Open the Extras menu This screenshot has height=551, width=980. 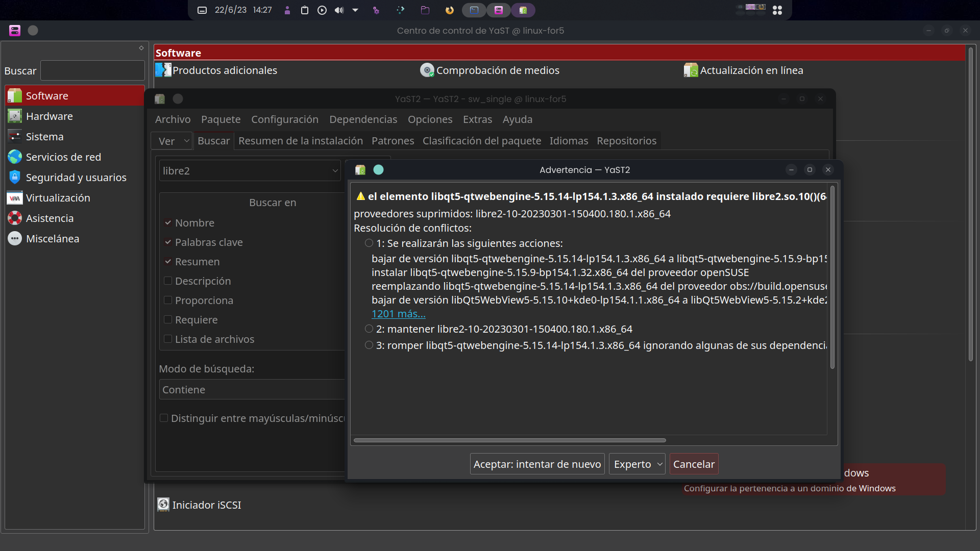478,119
